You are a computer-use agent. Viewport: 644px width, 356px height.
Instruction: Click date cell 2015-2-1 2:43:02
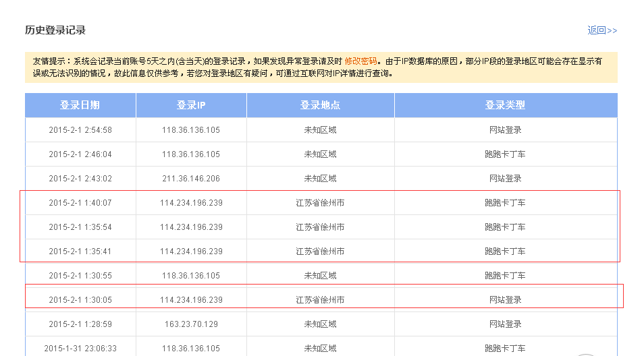80,179
